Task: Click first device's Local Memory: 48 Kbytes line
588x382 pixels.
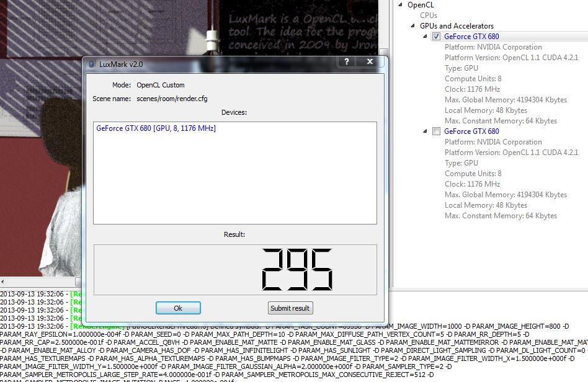Action: 486,110
